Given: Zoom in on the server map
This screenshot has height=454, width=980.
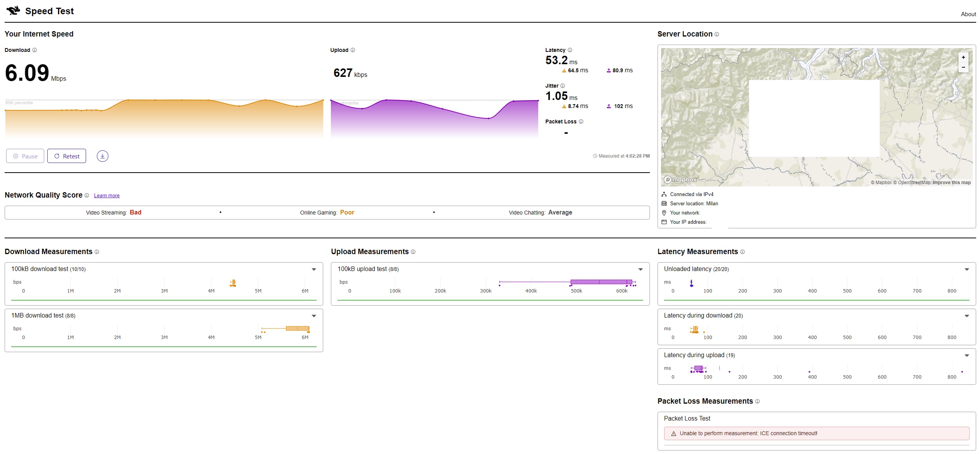Looking at the screenshot, I should pyautogui.click(x=963, y=57).
